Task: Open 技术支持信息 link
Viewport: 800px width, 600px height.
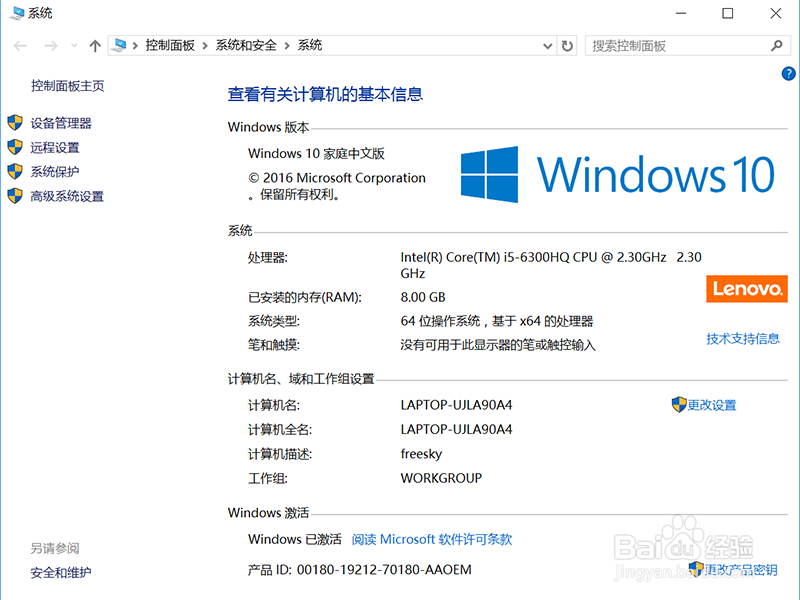Action: point(743,339)
